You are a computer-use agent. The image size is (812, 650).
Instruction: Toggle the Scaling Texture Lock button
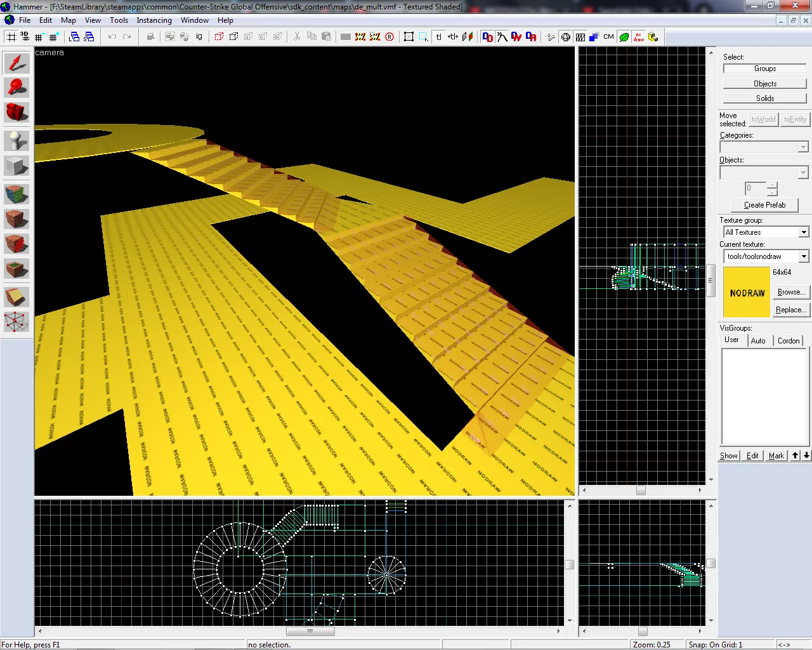click(x=453, y=37)
